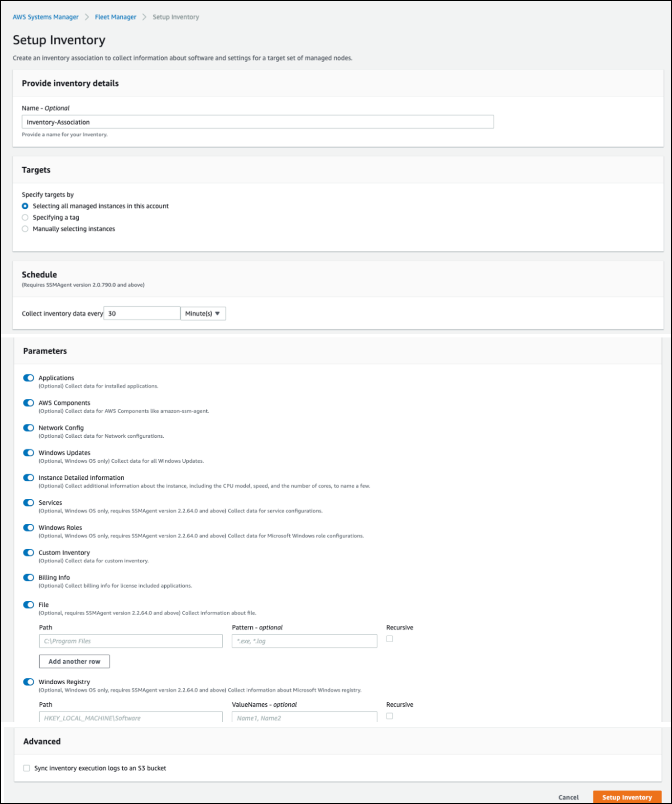Viewport: 672px width, 804px height.
Task: Check the File Recursive checkbox
Action: pyautogui.click(x=390, y=639)
